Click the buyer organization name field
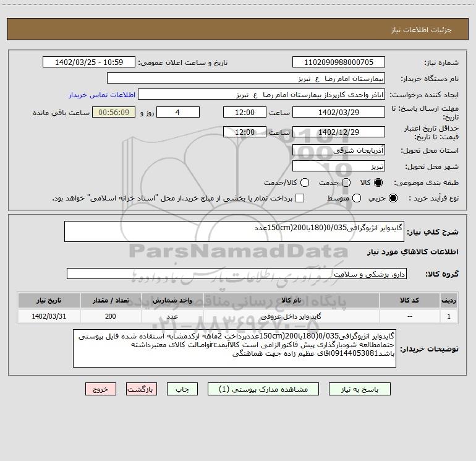Image resolution: width=476 pixels, height=461 pixels. 246,78
